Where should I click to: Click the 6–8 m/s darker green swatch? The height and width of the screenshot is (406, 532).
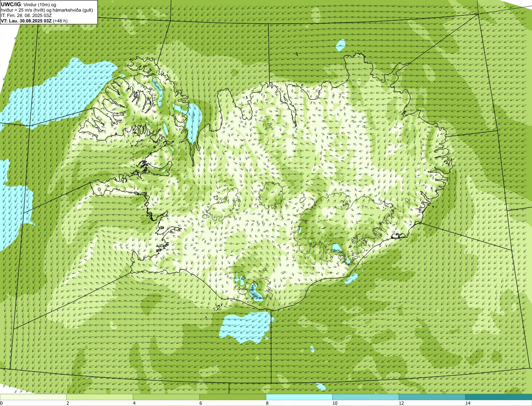(233, 397)
